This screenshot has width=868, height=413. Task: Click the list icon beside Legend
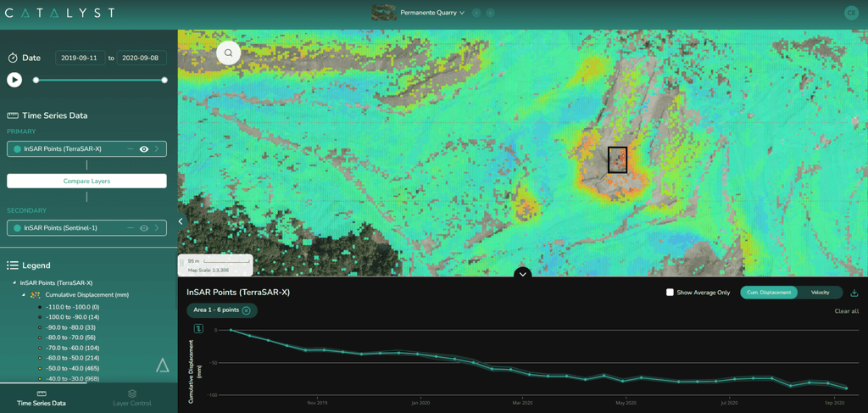click(x=12, y=265)
